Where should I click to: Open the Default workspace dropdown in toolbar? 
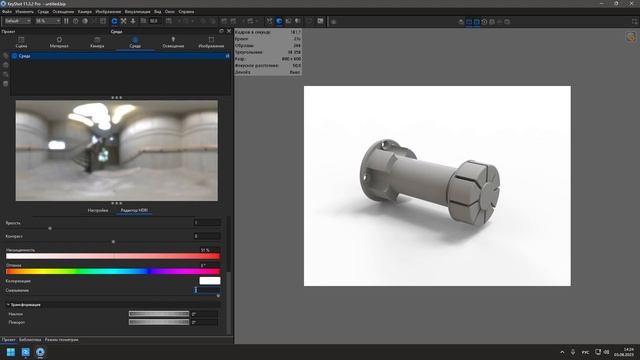(x=18, y=21)
